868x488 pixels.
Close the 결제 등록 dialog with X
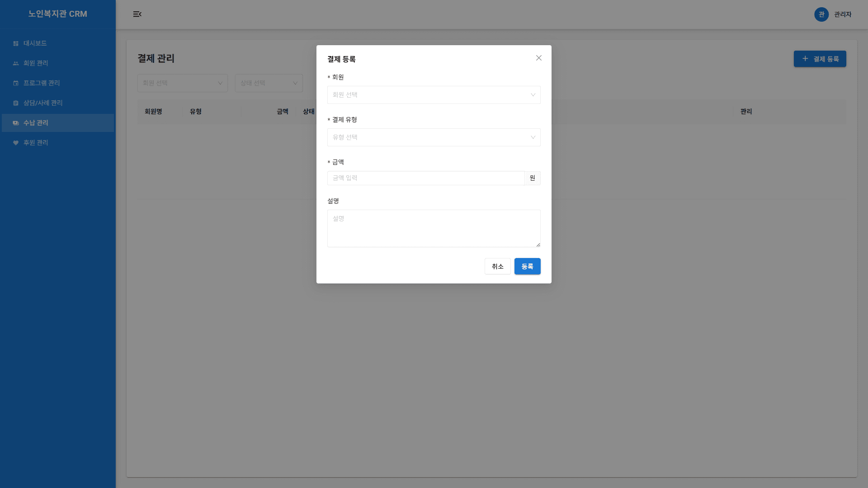click(x=538, y=58)
